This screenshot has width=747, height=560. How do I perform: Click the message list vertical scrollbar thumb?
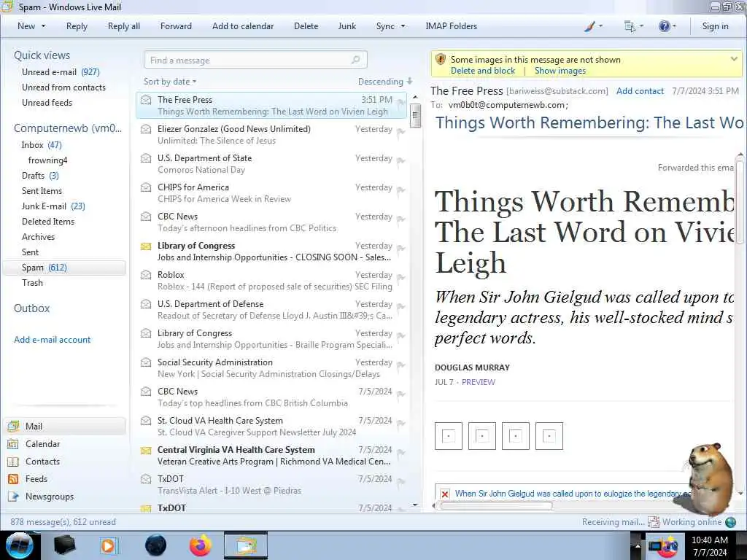[415, 115]
